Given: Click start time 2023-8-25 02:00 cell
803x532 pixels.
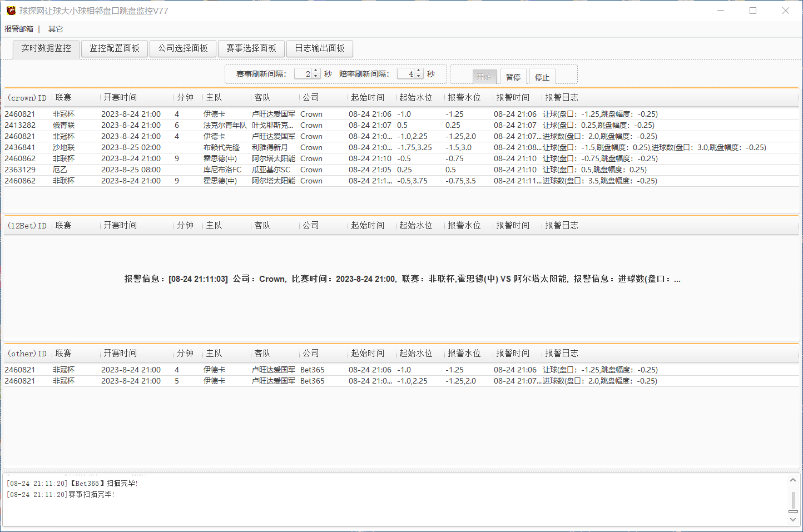Looking at the screenshot, I should coord(131,147).
